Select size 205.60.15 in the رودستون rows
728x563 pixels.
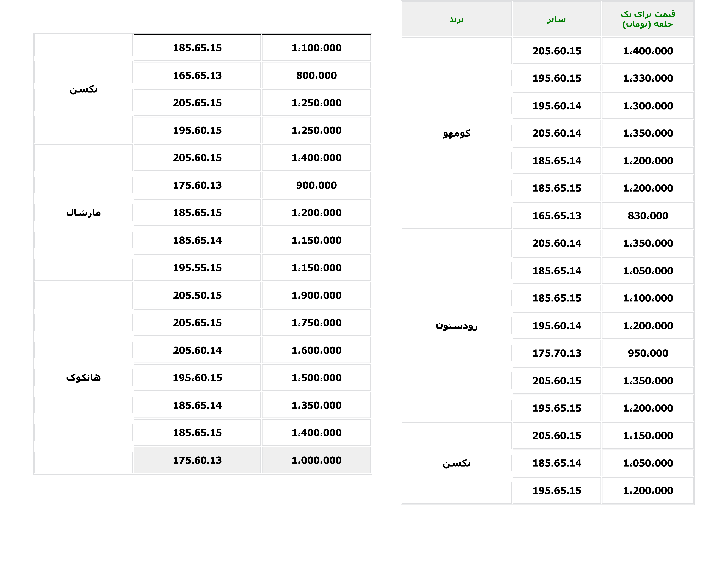[x=557, y=381]
